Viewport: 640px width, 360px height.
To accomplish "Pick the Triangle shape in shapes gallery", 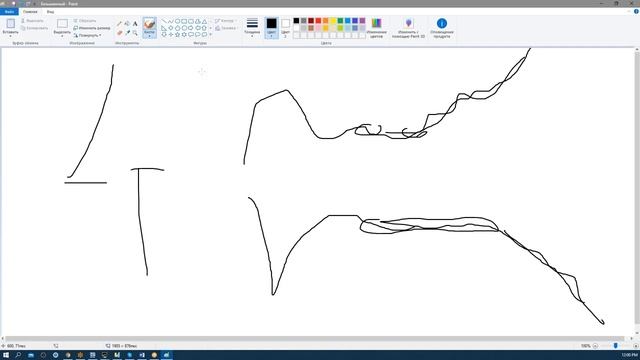I will [x=204, y=21].
